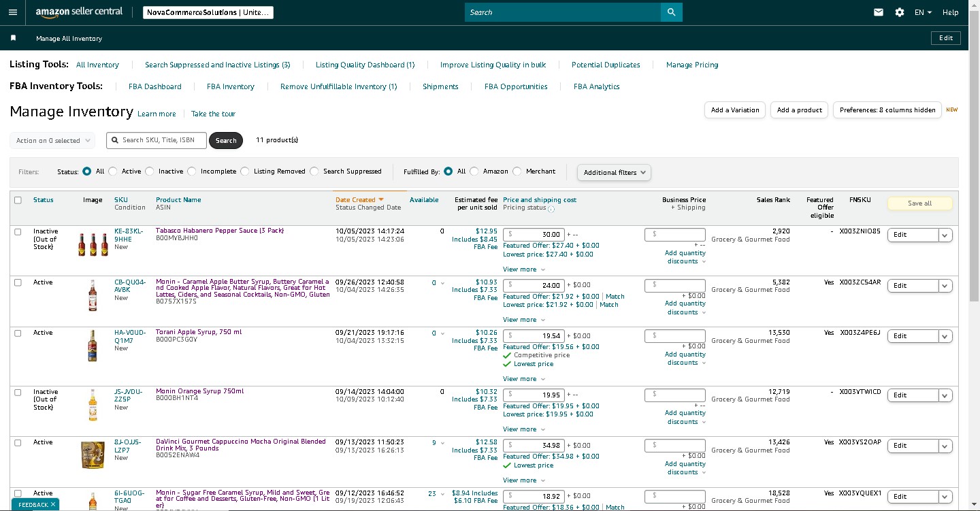Select the Active status filter
Screen dimensions: 980x511
pos(113,171)
